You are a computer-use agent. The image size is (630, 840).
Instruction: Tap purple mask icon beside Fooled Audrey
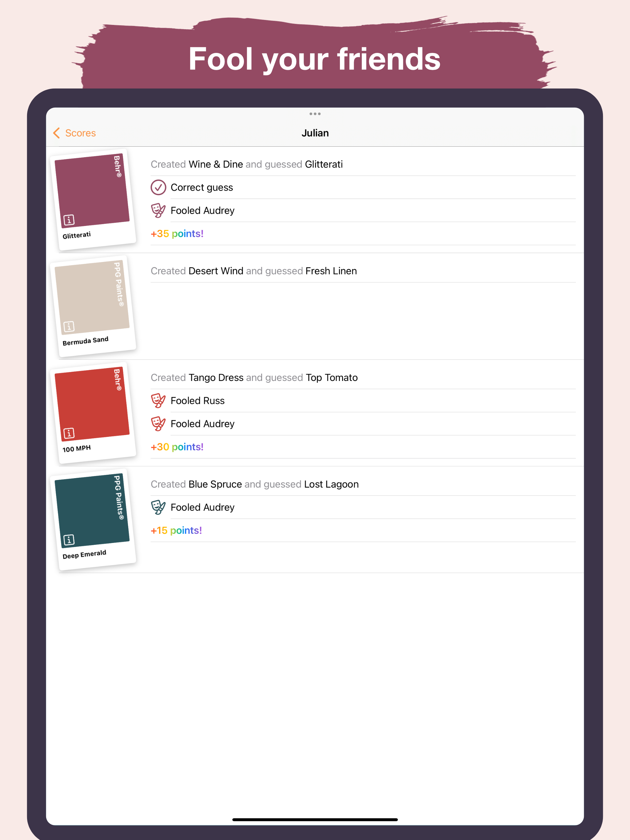[x=158, y=210]
